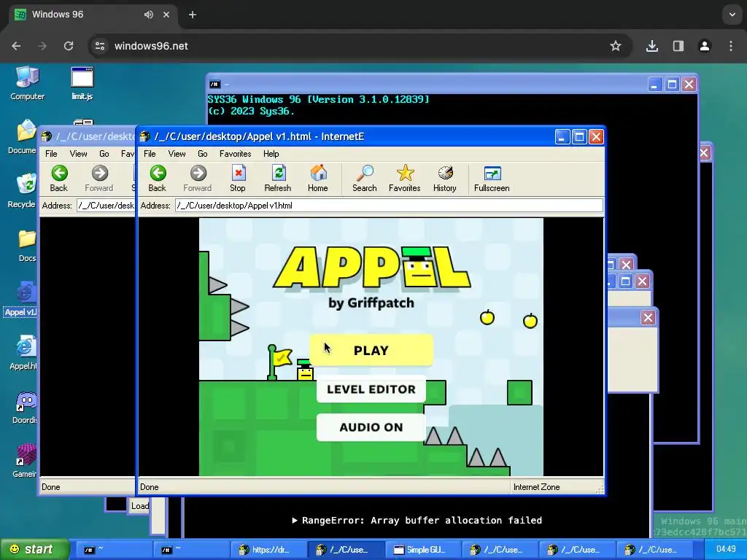Click Forward in the front Appel v1.html window
The width and height of the screenshot is (747, 560).
click(198, 179)
